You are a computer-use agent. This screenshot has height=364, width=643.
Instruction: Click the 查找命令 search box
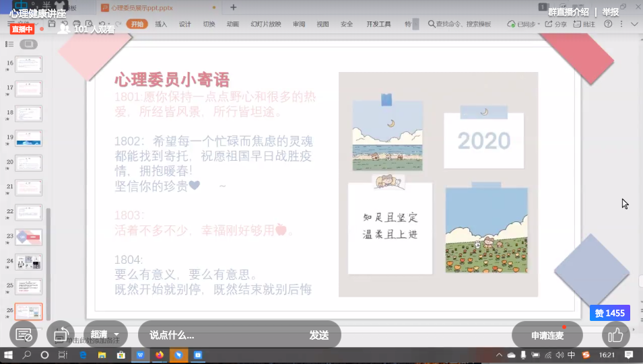(463, 24)
